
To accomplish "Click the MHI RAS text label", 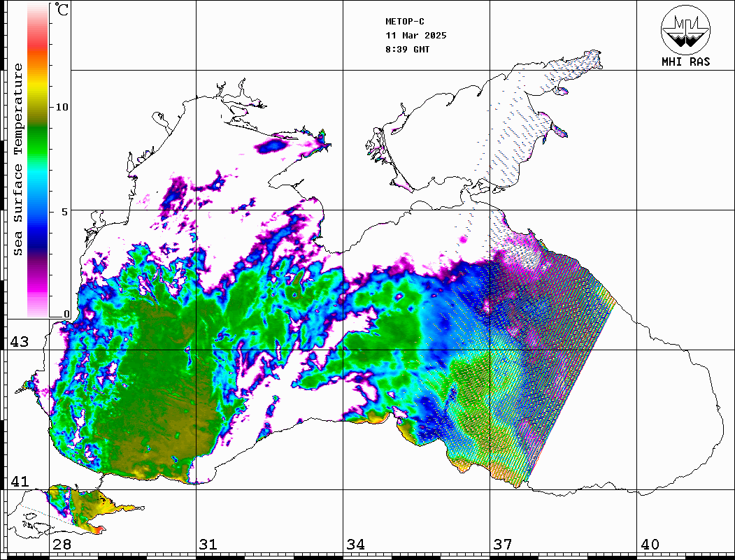I will (x=685, y=62).
